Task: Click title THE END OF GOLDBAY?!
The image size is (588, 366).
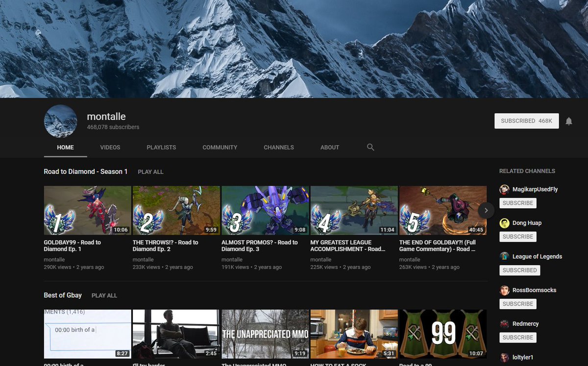Action: click(438, 245)
